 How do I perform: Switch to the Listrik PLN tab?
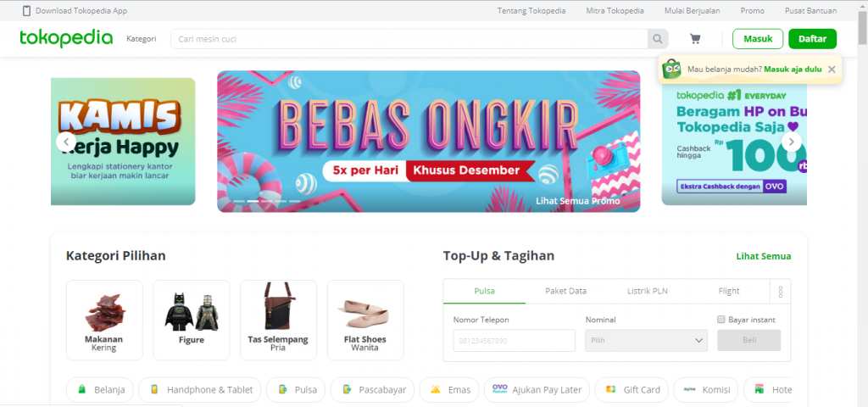647,292
